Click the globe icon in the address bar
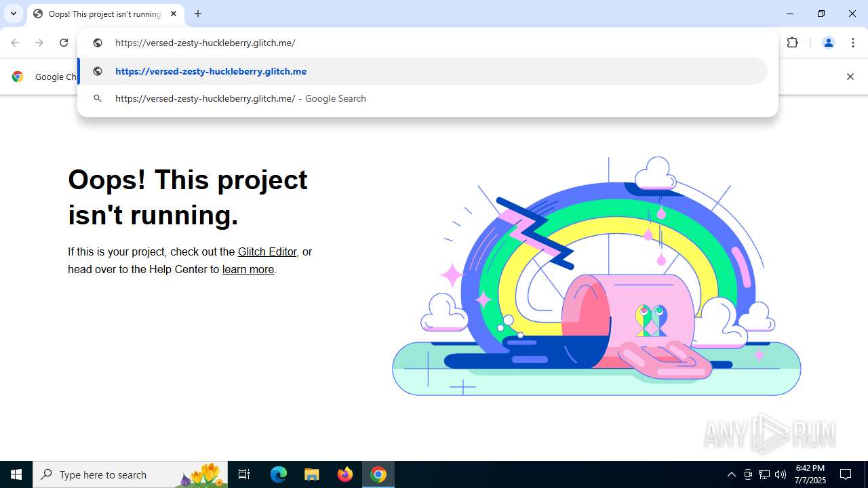868x488 pixels. tap(98, 43)
